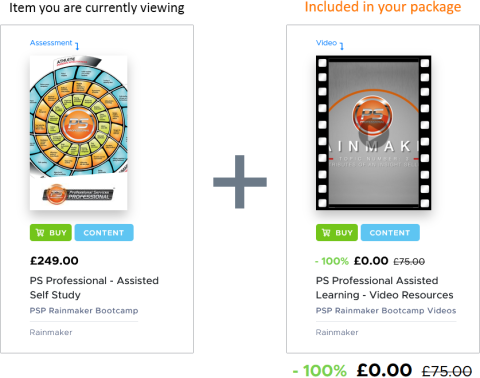Click the Video category label
480x378 pixels.
326,43
